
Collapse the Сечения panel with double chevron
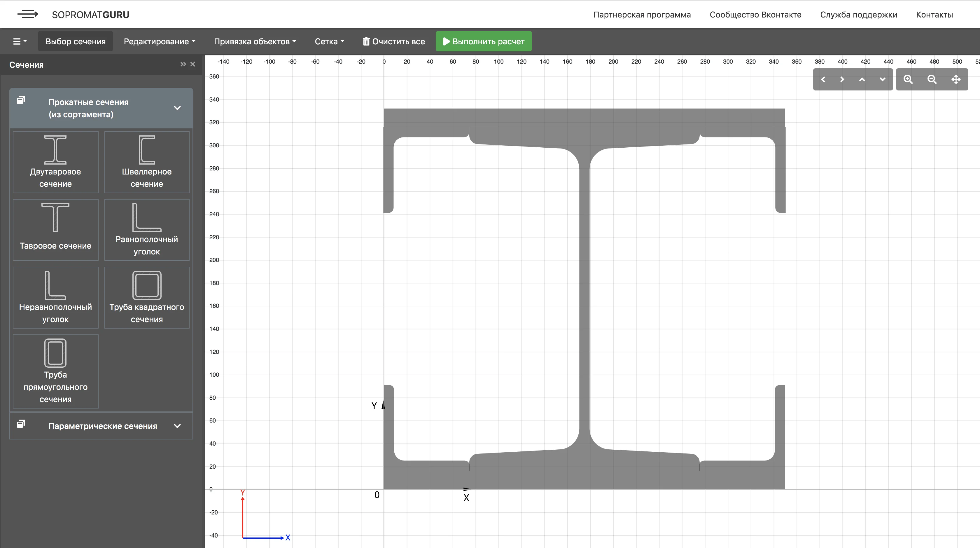coord(183,64)
